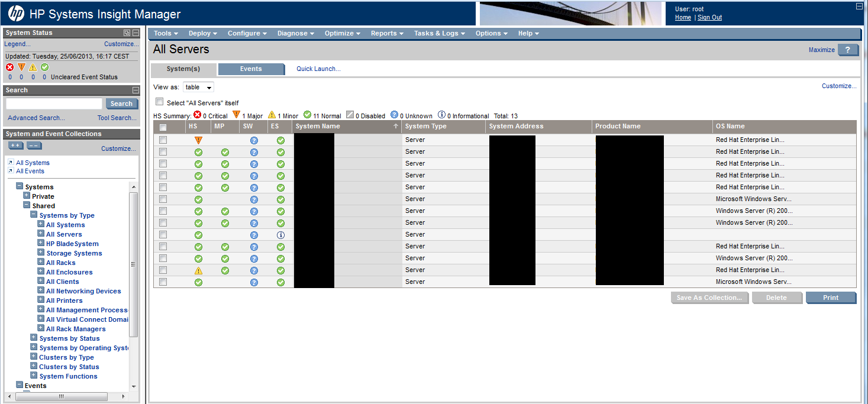Minimize the System Status panel
The width and height of the screenshot is (868, 404).
click(135, 33)
